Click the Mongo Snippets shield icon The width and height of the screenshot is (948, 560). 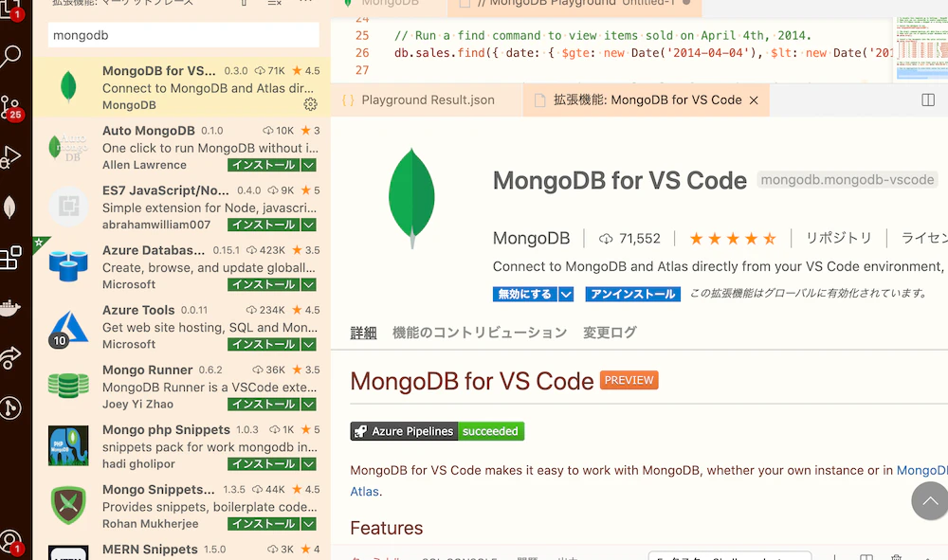coord(68,505)
